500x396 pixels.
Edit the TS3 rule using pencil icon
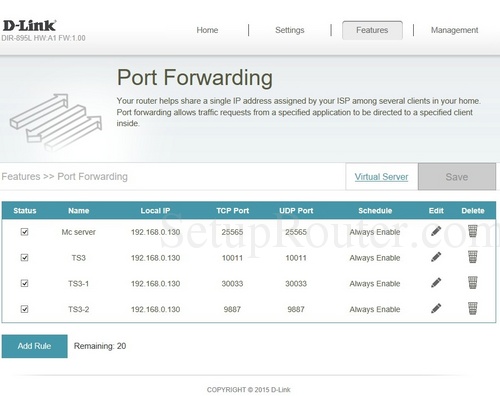[x=436, y=257]
